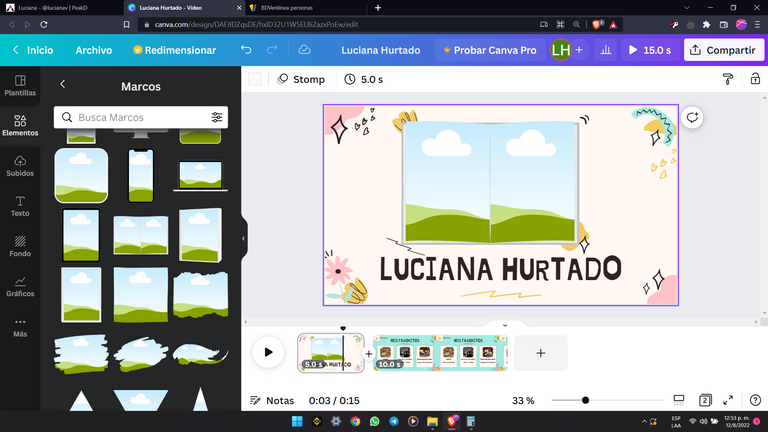Viewport: 768px width, 432px height.
Task: Open the Elementos sidebar tab
Action: coord(20,125)
